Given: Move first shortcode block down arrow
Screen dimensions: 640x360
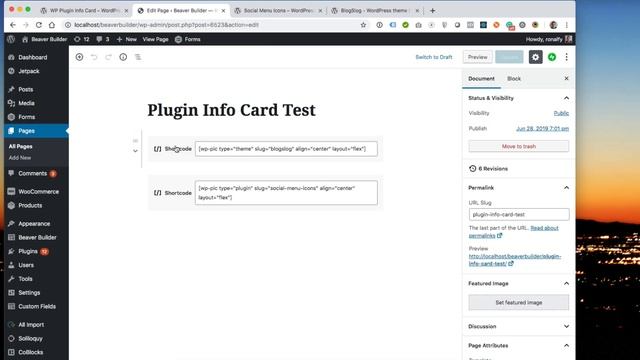Looking at the screenshot, I should (135, 151).
